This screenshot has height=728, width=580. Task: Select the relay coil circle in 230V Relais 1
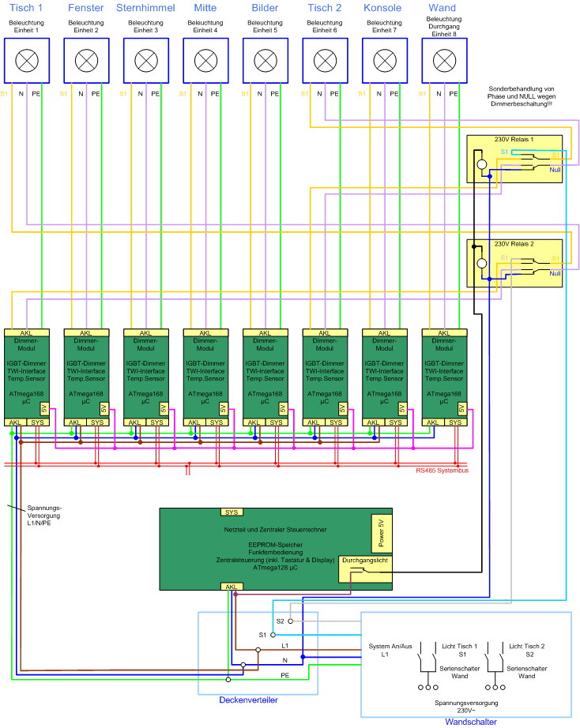(482, 164)
